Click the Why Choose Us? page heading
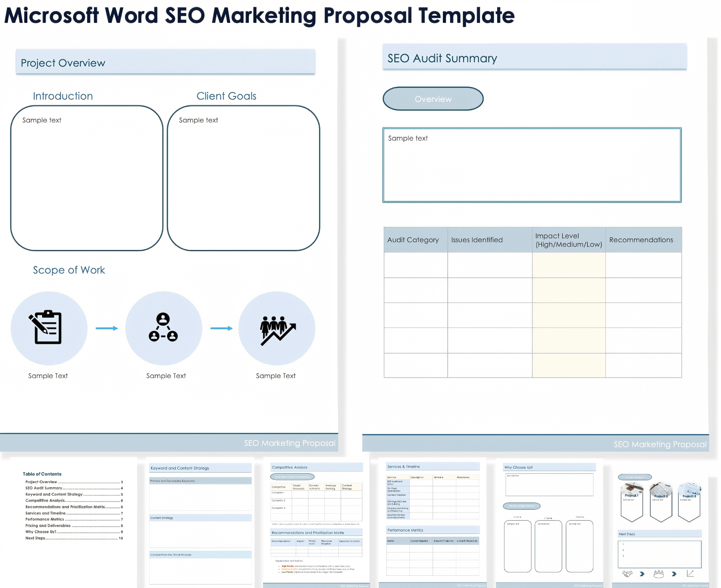721x588 pixels. (549, 467)
